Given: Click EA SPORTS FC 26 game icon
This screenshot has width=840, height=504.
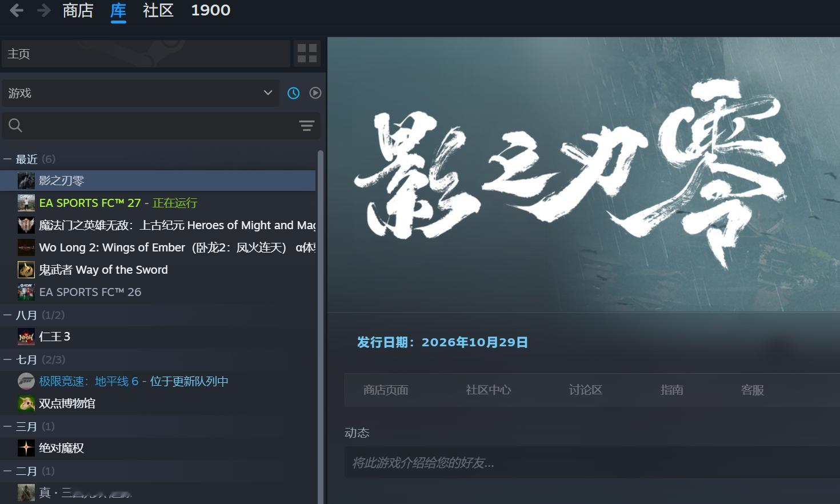Looking at the screenshot, I should click(26, 292).
